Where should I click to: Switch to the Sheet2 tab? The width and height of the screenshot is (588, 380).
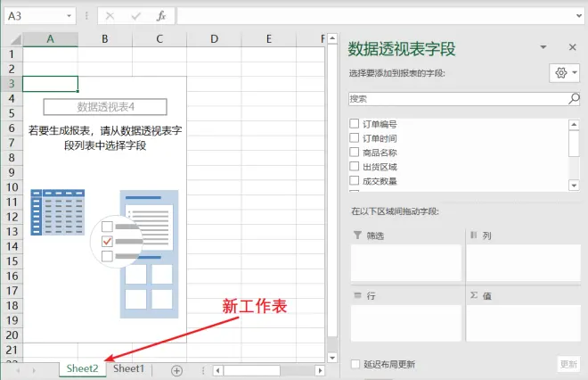[x=83, y=368]
